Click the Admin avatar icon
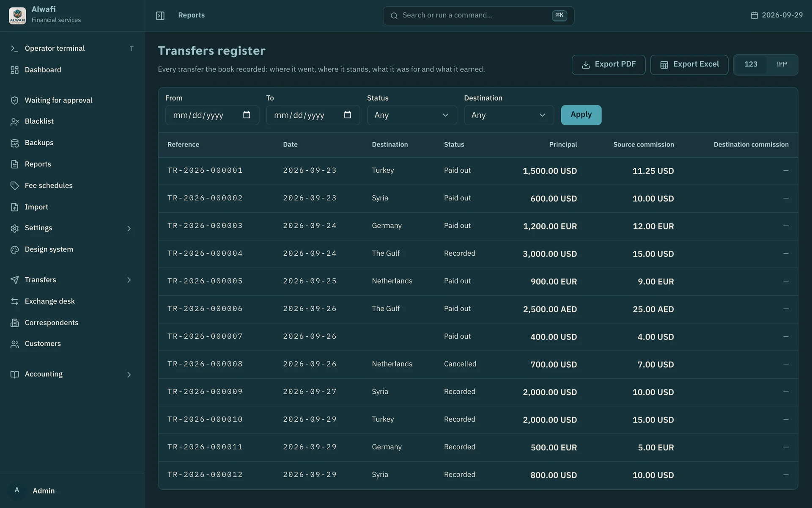The height and width of the screenshot is (508, 812). click(17, 490)
